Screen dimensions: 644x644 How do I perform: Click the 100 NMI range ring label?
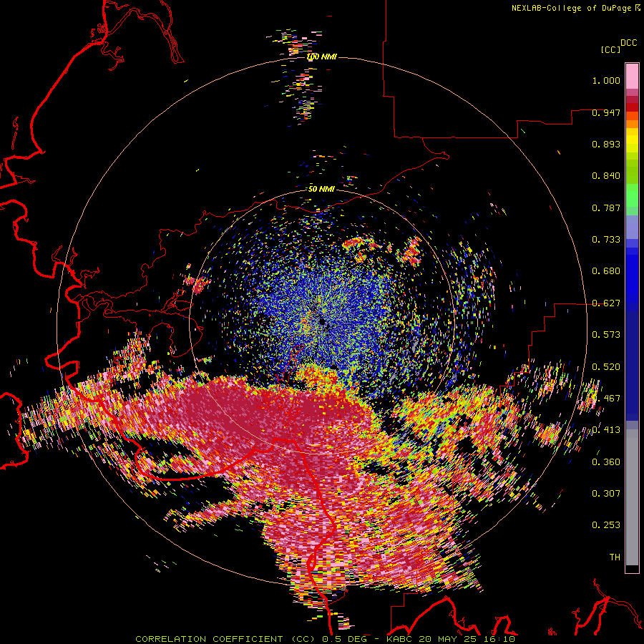point(321,57)
